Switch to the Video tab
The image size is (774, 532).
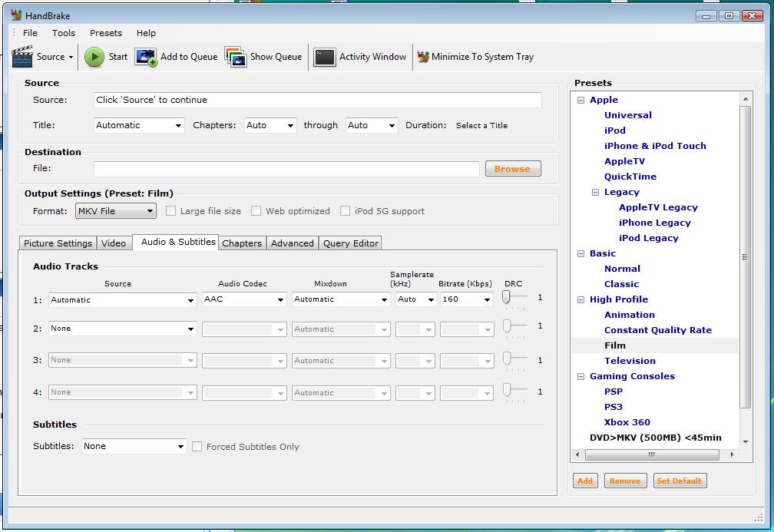coord(114,243)
